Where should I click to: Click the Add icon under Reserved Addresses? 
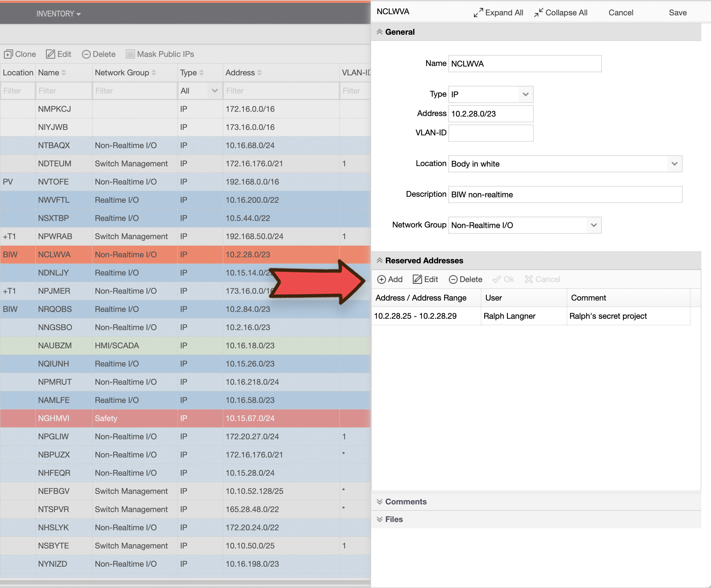382,279
